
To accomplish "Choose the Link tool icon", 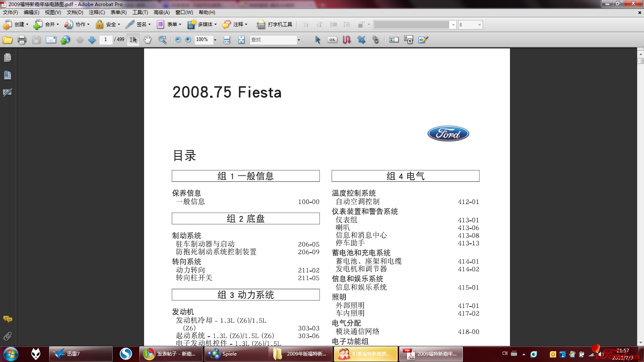I will (x=376, y=40).
